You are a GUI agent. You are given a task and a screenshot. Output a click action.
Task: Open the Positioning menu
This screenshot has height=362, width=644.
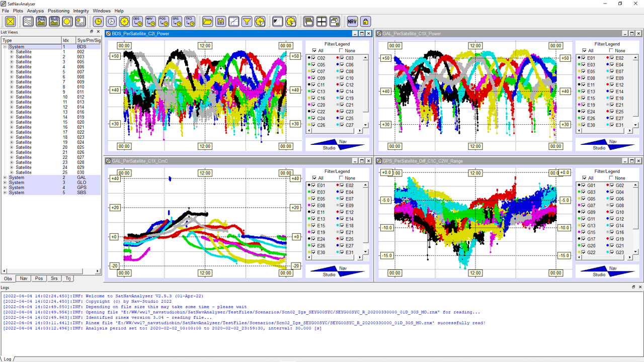58,11
